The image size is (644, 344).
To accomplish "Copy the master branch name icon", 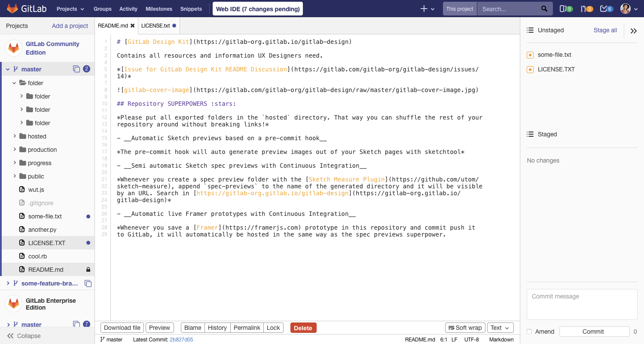I will (x=77, y=69).
